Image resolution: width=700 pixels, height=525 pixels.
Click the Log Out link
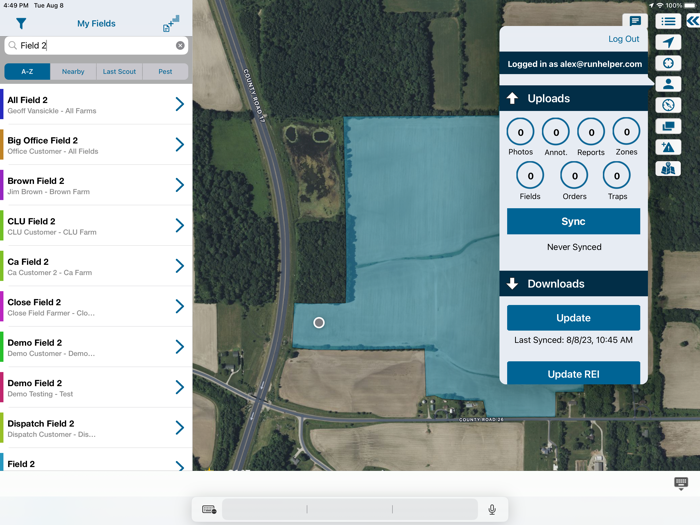[623, 39]
